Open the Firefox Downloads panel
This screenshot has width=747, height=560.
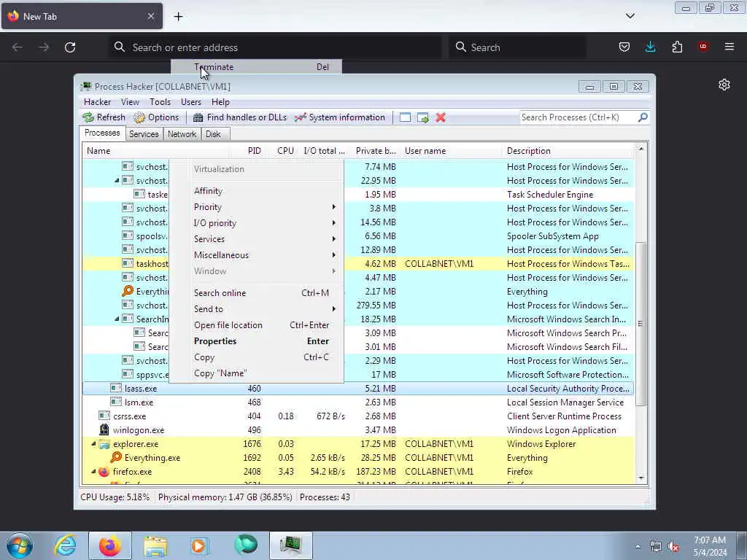[x=650, y=47]
